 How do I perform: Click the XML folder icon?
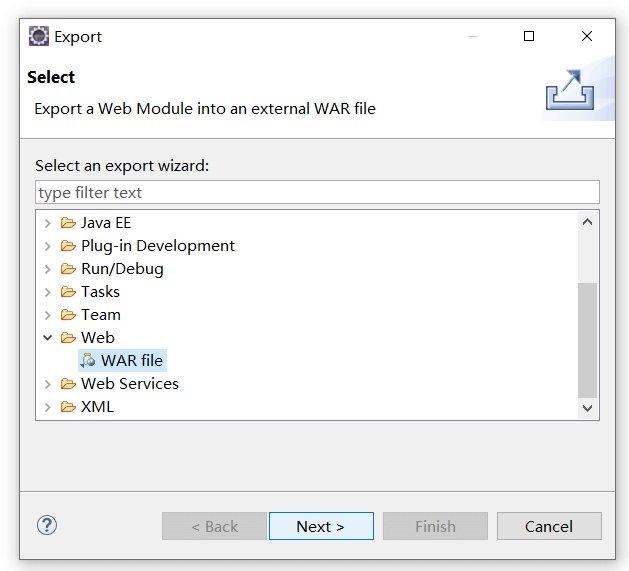click(x=68, y=407)
